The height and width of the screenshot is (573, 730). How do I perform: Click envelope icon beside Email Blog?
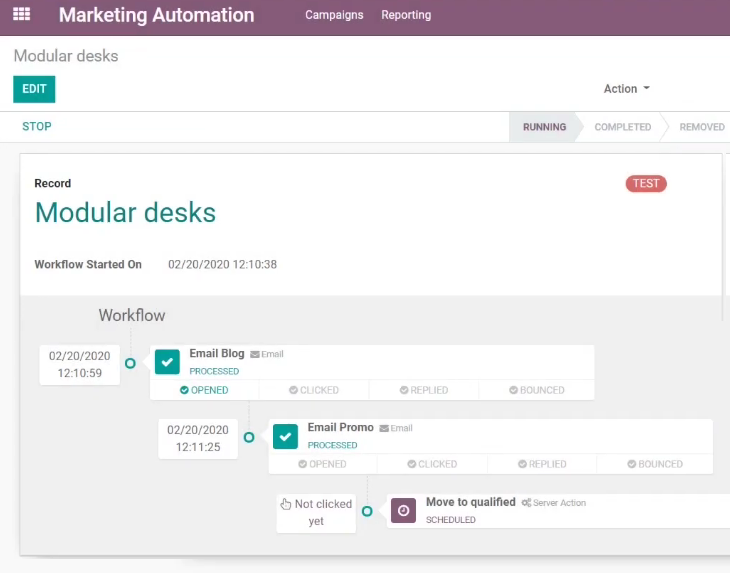point(255,354)
